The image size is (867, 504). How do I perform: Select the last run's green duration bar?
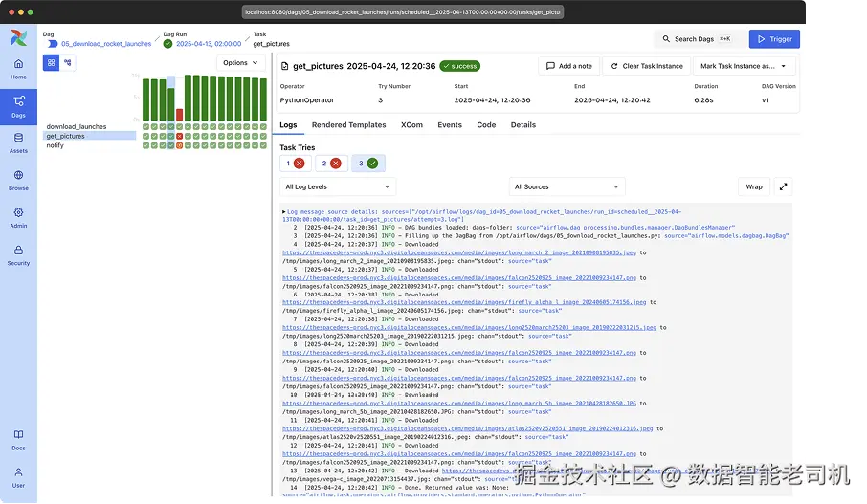point(264,99)
